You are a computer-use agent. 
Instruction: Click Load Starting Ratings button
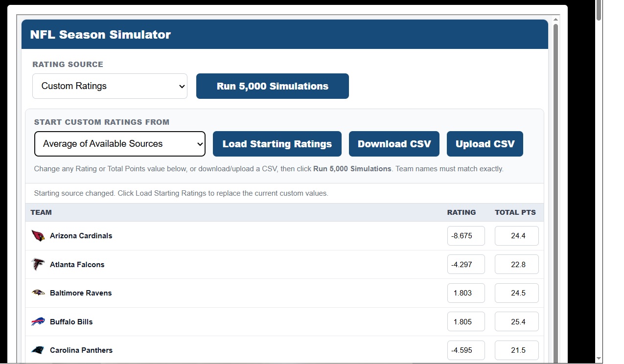tap(277, 144)
